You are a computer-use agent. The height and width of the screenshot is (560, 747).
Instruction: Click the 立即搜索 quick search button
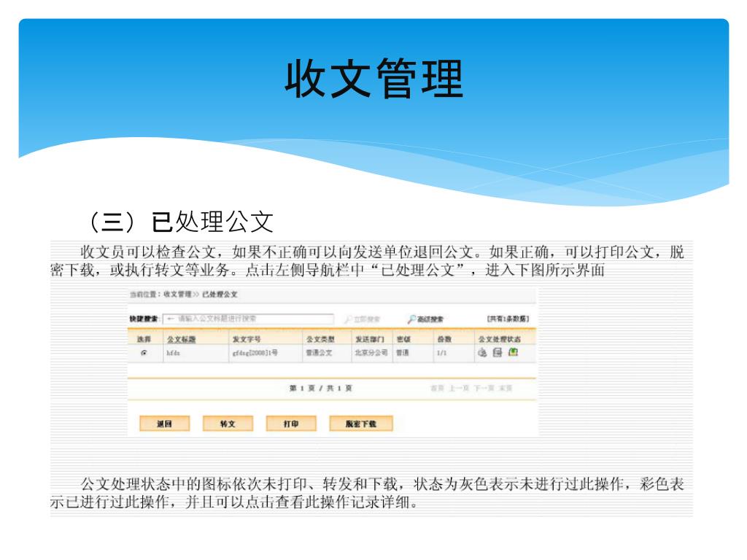click(363, 319)
